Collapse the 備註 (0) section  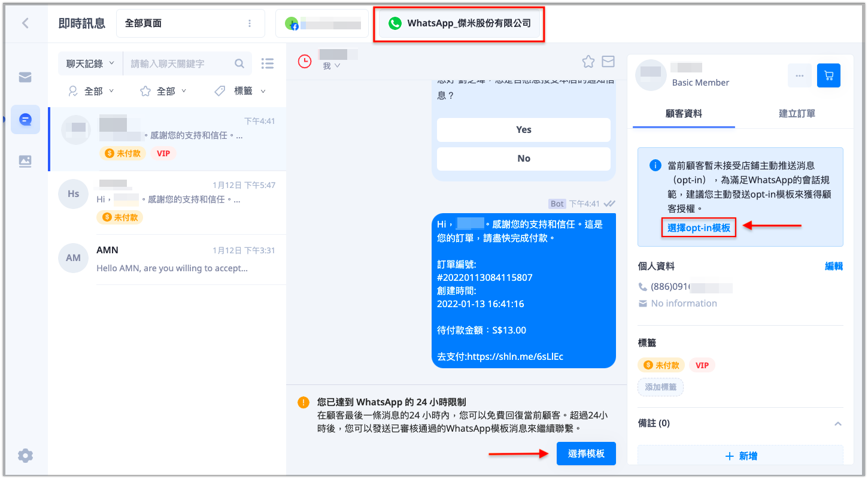coord(838,424)
